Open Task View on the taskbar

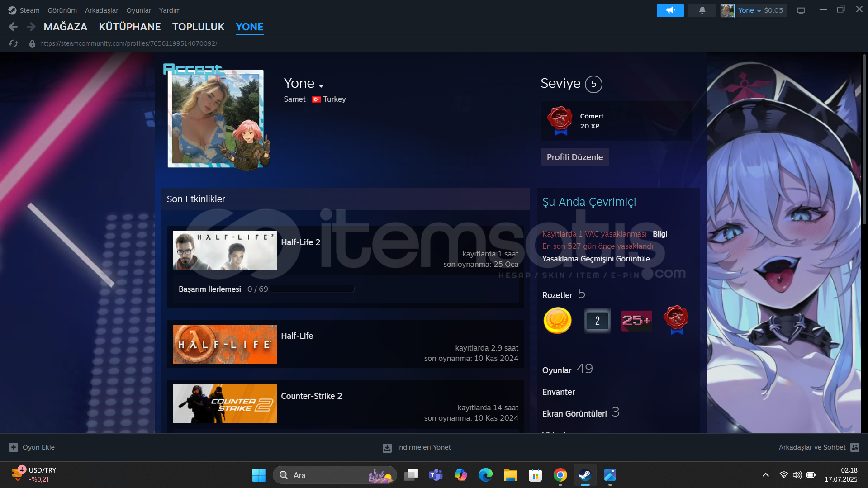[411, 475]
